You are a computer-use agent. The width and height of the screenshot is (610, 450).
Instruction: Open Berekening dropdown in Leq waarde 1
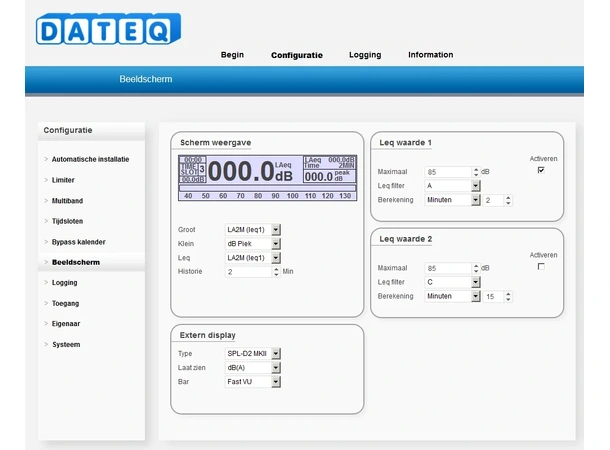coord(452,200)
